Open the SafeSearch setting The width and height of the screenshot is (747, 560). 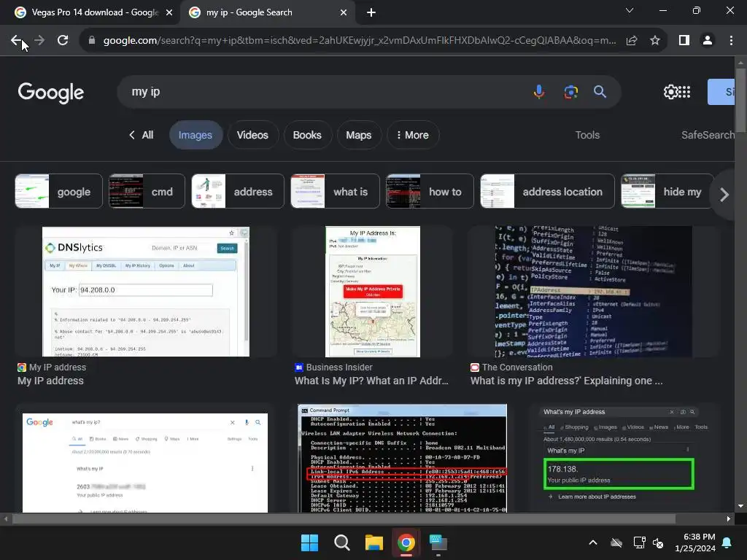(x=708, y=135)
